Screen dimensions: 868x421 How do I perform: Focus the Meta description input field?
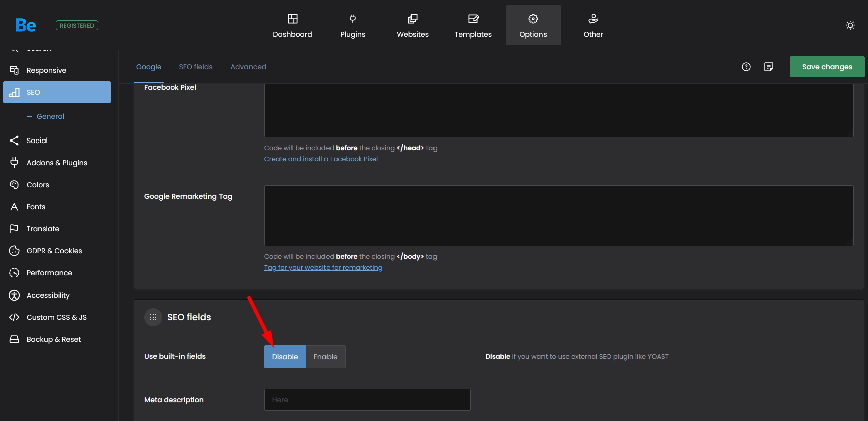click(367, 400)
